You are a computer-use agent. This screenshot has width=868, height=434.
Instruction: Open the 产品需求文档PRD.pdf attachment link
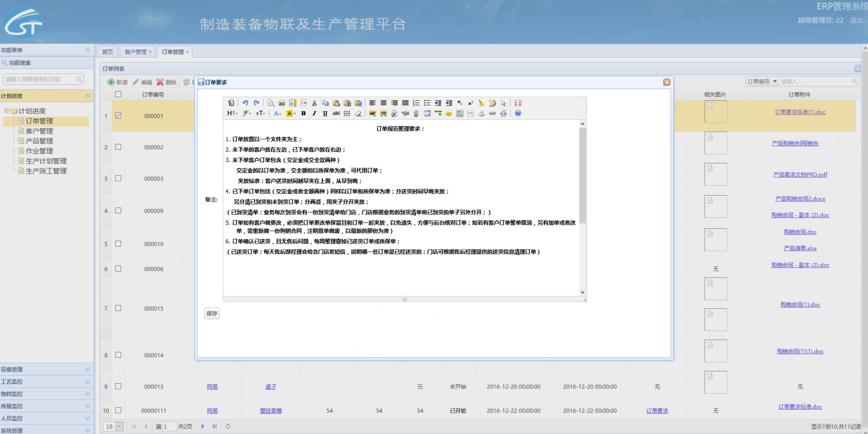tap(800, 175)
